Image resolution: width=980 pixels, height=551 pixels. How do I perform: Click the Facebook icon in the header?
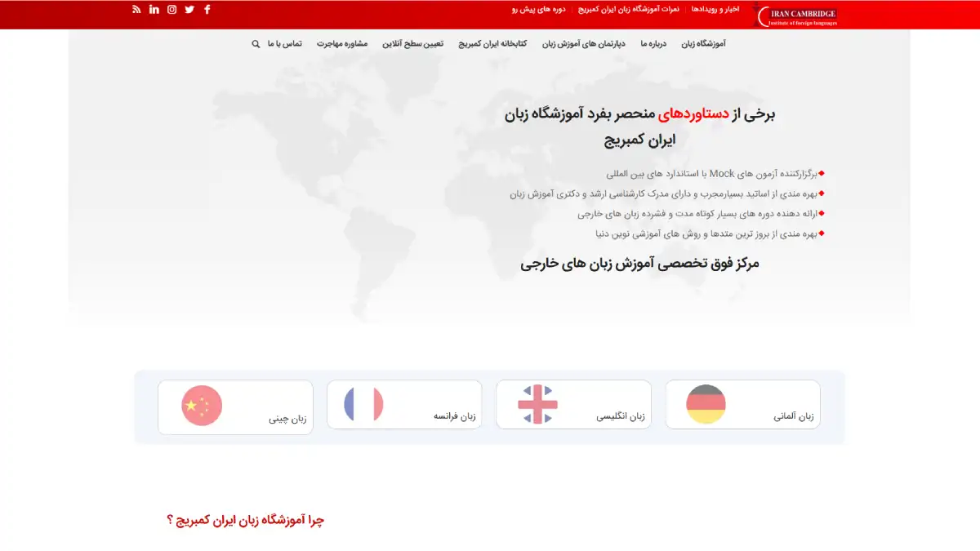207,9
